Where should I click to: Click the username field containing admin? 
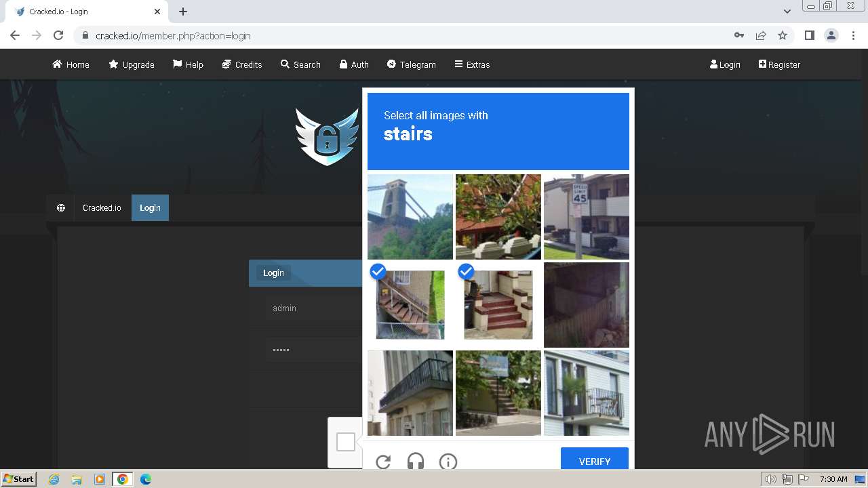[x=313, y=308]
